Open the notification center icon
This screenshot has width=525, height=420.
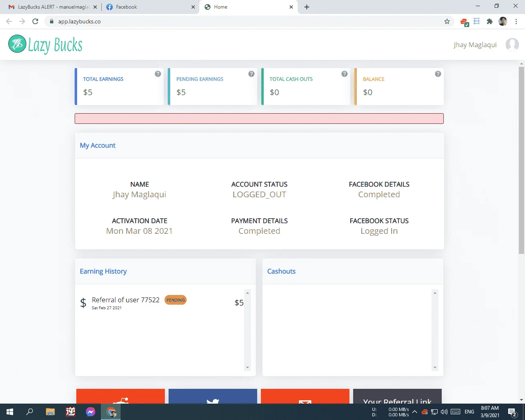coord(512,412)
